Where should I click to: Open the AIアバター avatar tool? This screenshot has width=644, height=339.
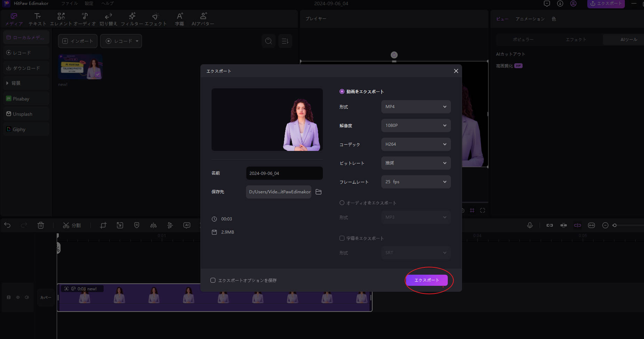click(203, 19)
